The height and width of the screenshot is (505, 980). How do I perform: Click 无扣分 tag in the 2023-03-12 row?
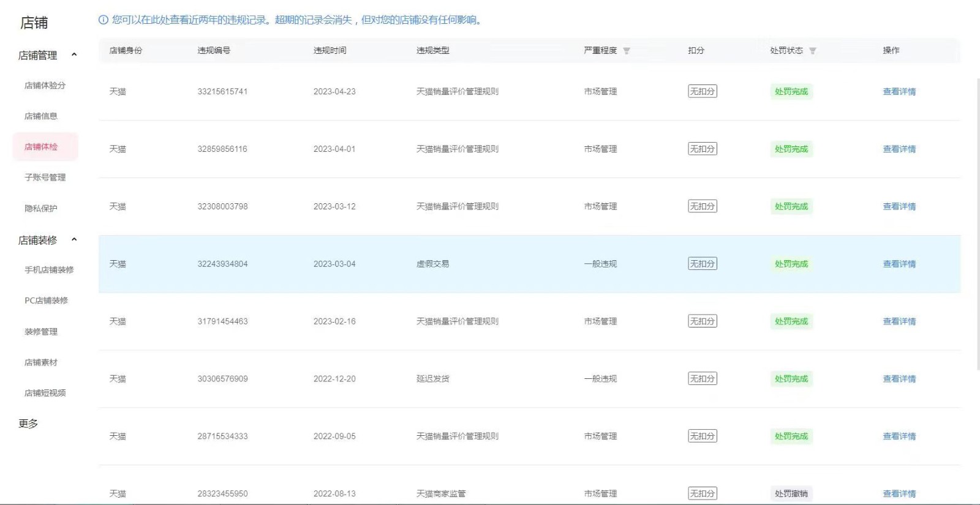[703, 207]
